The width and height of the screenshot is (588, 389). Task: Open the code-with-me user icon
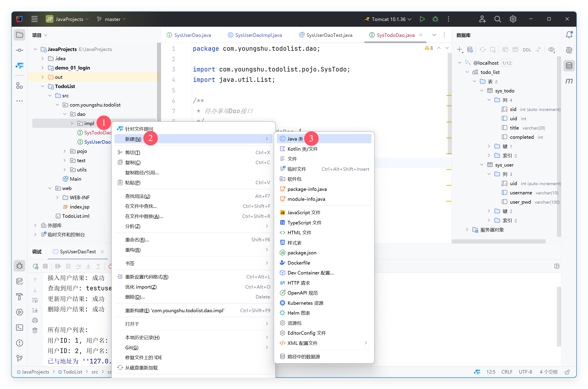pos(482,19)
